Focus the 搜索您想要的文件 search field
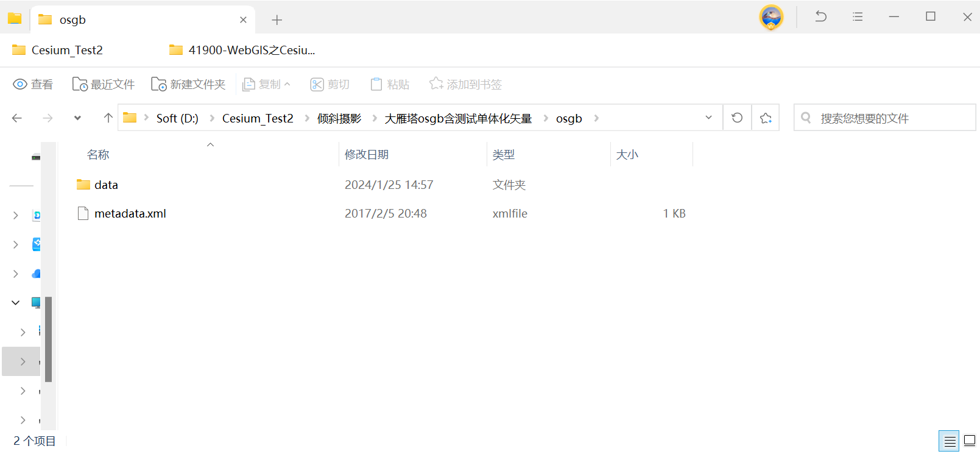The image size is (980, 454). click(884, 118)
